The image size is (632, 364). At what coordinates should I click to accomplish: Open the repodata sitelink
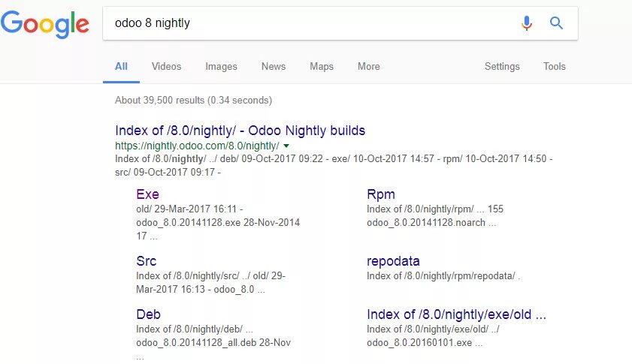[x=393, y=261]
